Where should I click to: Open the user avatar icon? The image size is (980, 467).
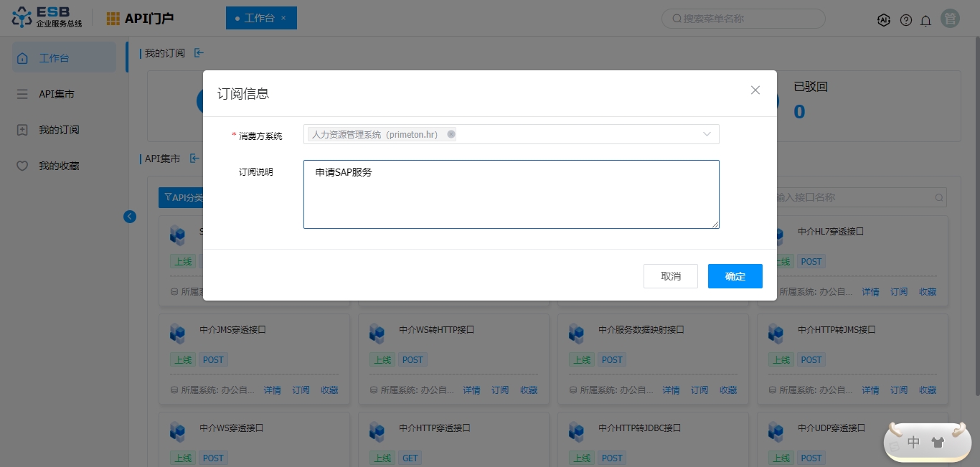(950, 19)
